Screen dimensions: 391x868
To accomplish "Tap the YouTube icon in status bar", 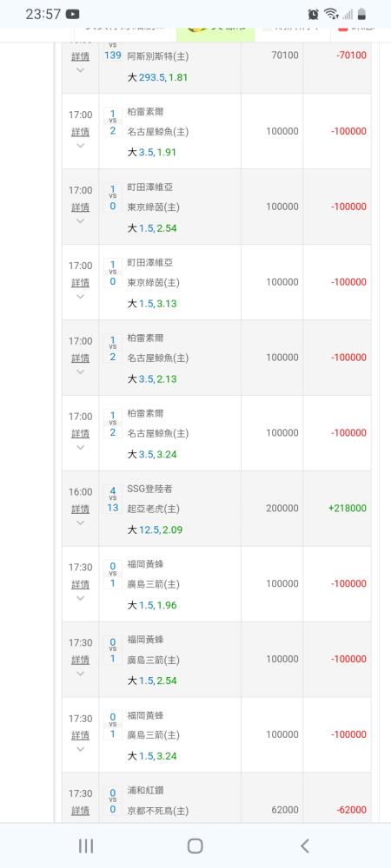I will pyautogui.click(x=72, y=15).
